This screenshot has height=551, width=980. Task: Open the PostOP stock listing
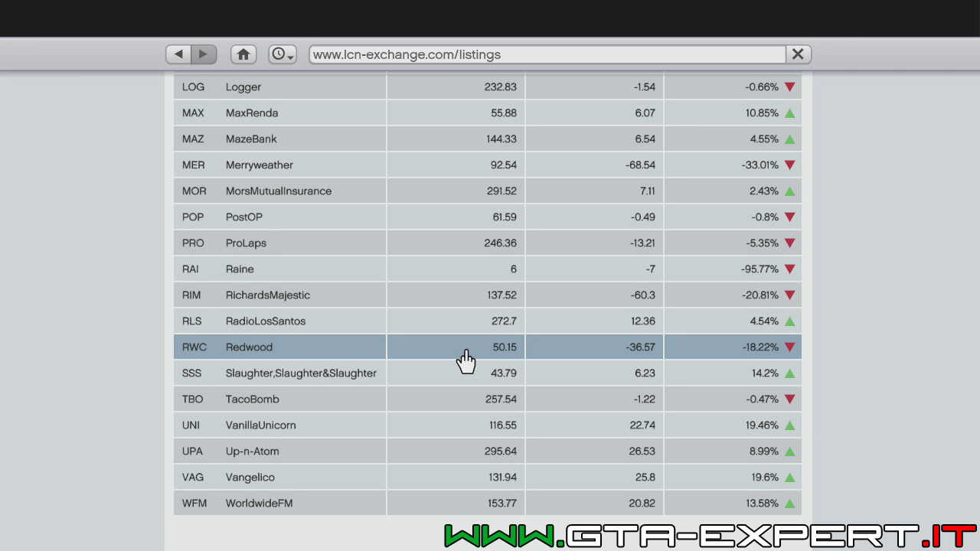[488, 217]
